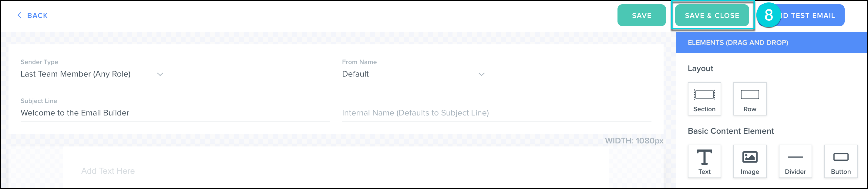Select the Section layout element icon

coord(704,98)
